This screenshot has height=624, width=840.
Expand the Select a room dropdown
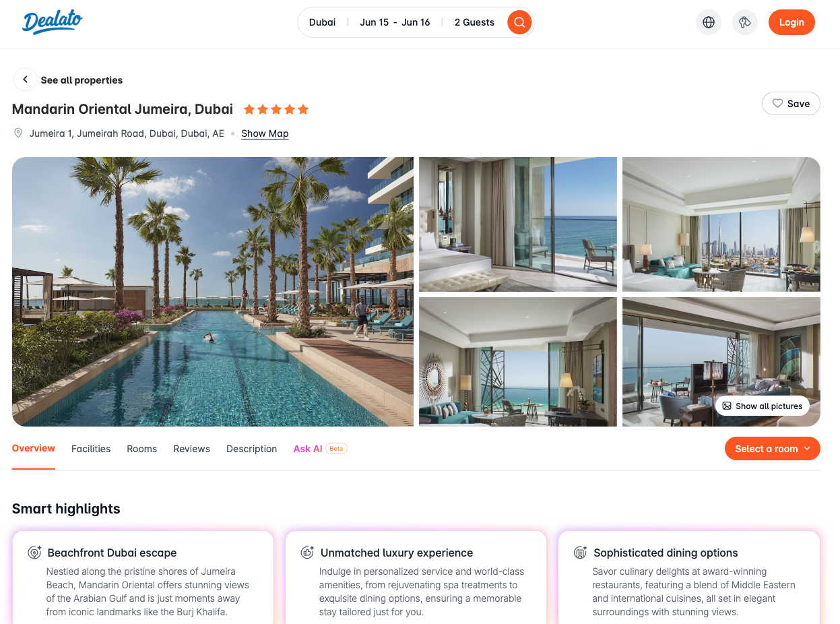click(x=773, y=449)
